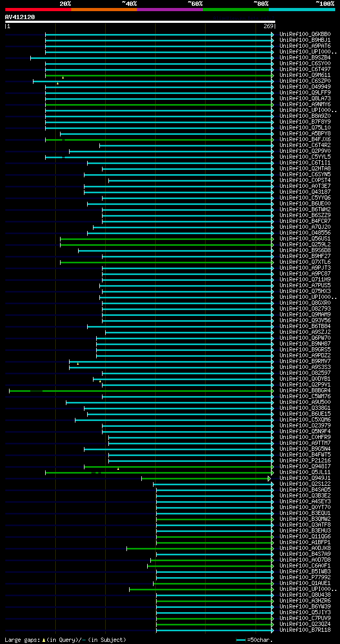
Task: Click the UniRef100_Q5JL11 label
Action: tap(305, 472)
